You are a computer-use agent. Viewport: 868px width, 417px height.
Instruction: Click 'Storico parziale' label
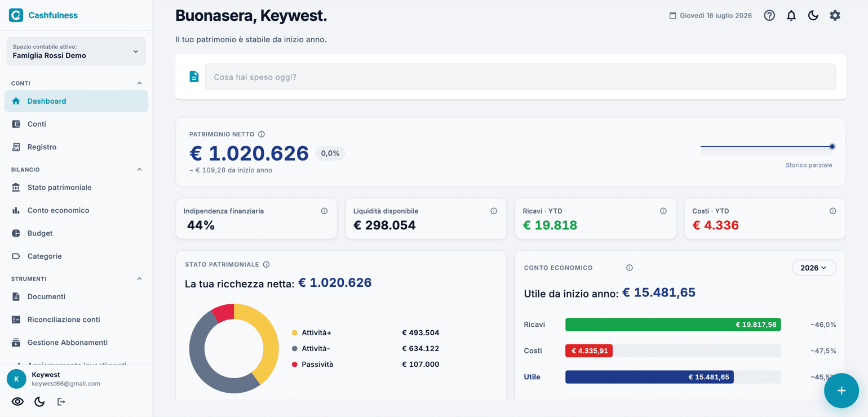[809, 165]
